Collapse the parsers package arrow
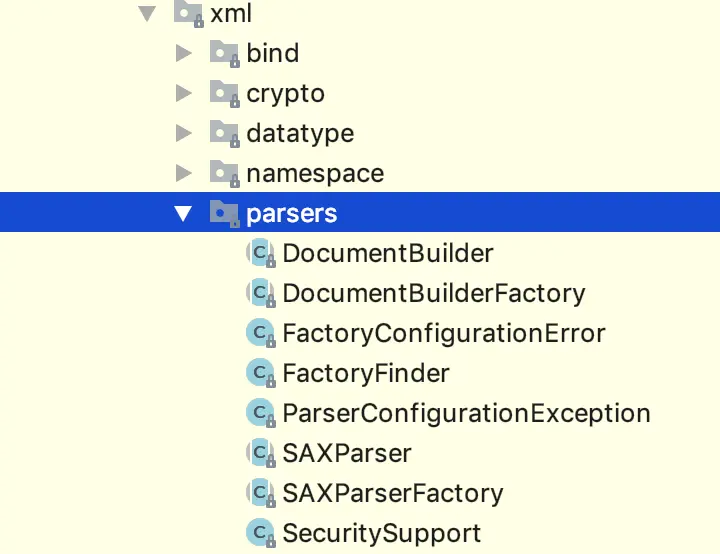 pos(183,213)
